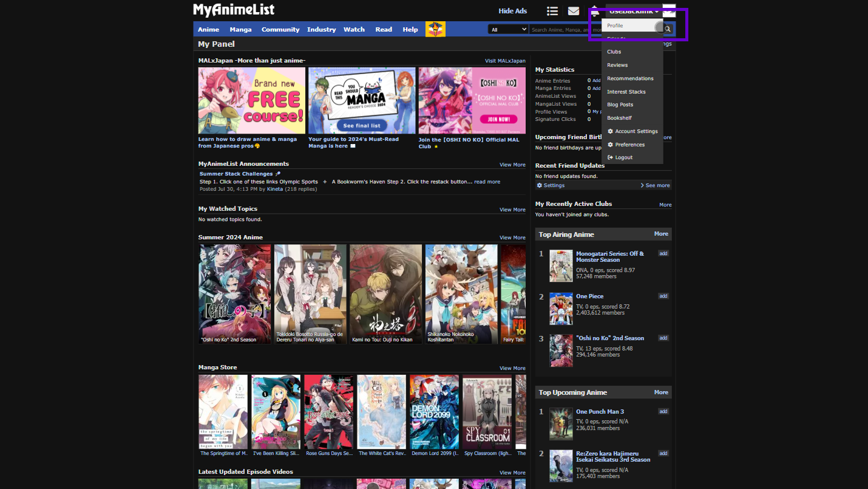Click 'View More' next to Summer 2024 Anime
The image size is (868, 489).
(512, 238)
